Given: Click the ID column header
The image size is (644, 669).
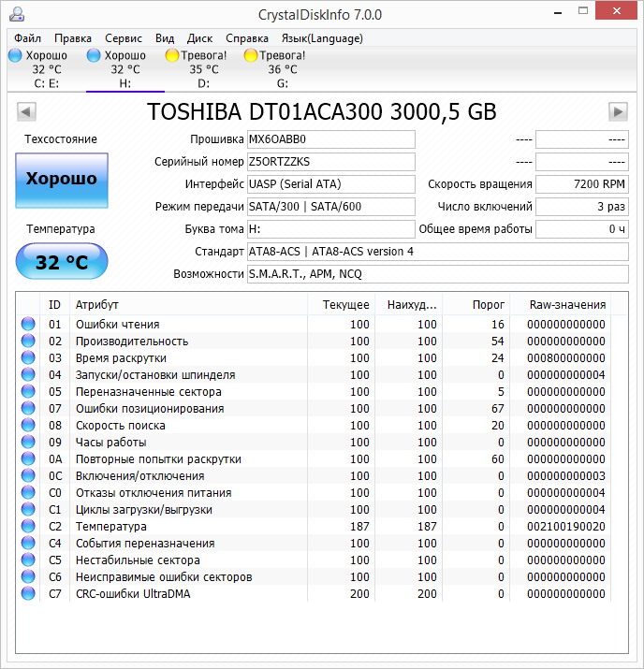Looking at the screenshot, I should [54, 305].
